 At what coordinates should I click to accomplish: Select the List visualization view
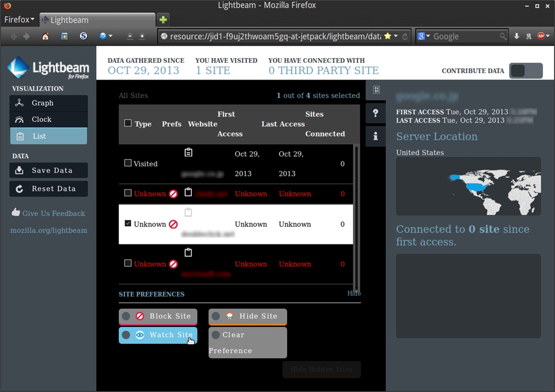coord(48,136)
